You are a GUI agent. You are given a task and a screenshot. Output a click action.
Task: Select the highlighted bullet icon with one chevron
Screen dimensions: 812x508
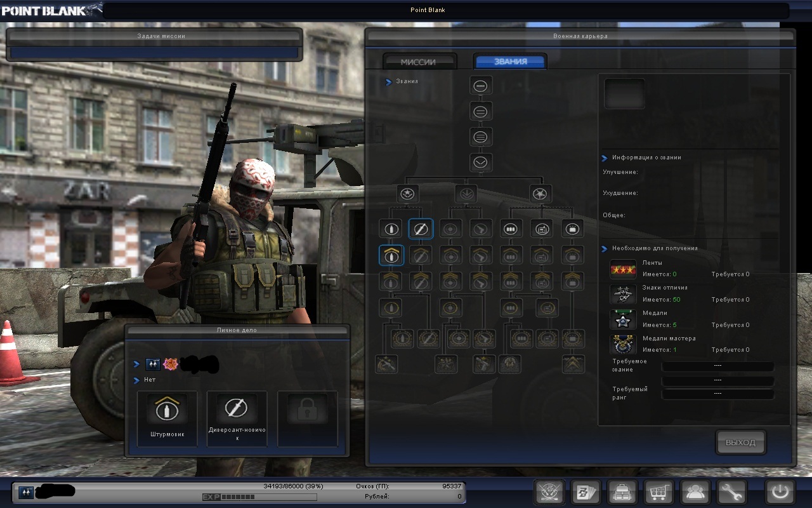(391, 255)
